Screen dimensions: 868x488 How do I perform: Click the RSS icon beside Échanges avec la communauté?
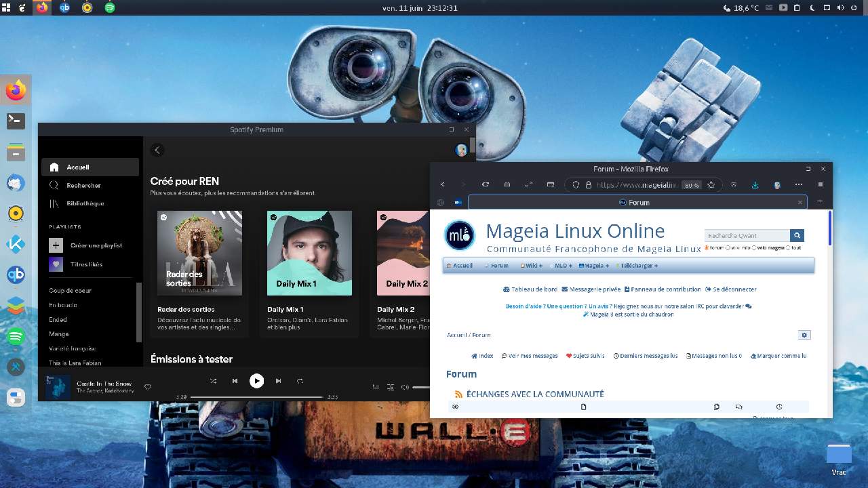click(459, 394)
